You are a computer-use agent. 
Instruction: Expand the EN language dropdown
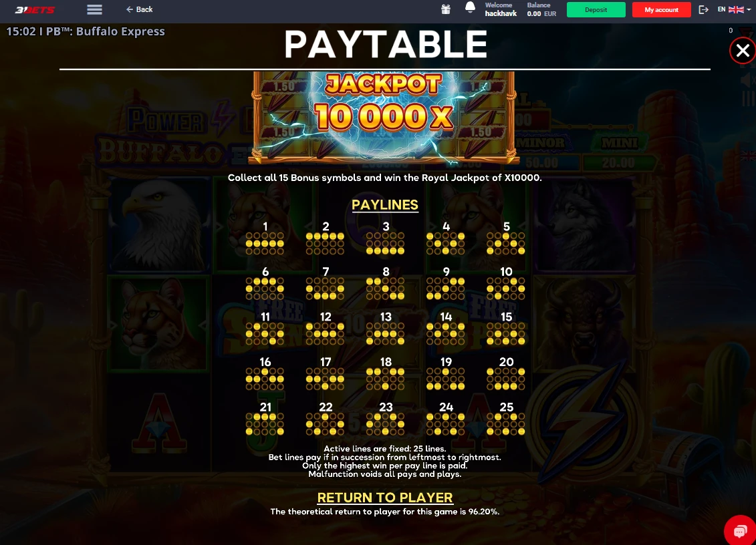pyautogui.click(x=734, y=9)
